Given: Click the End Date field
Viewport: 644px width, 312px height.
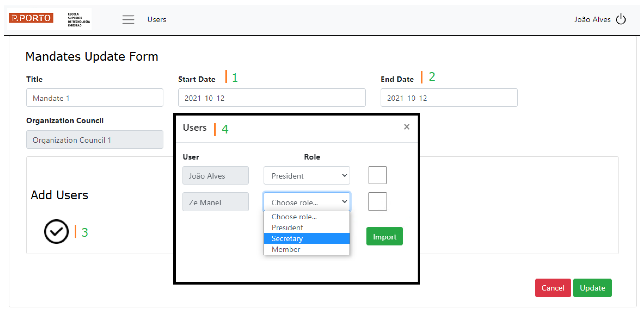Looking at the screenshot, I should pos(449,98).
